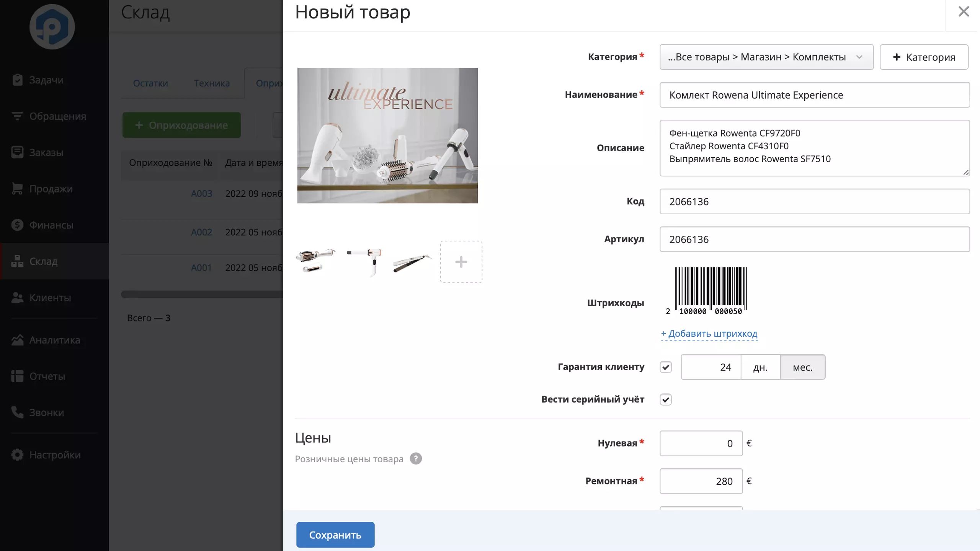The image size is (980, 551).
Task: Click the Ремонтная price field
Action: [701, 481]
